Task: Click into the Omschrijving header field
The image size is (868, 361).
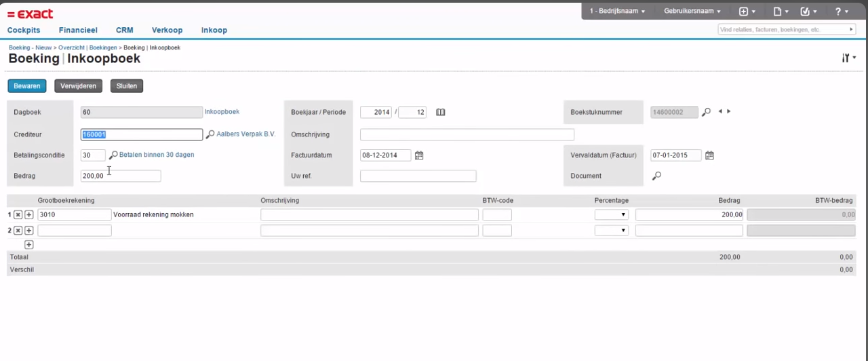Action: tap(467, 134)
